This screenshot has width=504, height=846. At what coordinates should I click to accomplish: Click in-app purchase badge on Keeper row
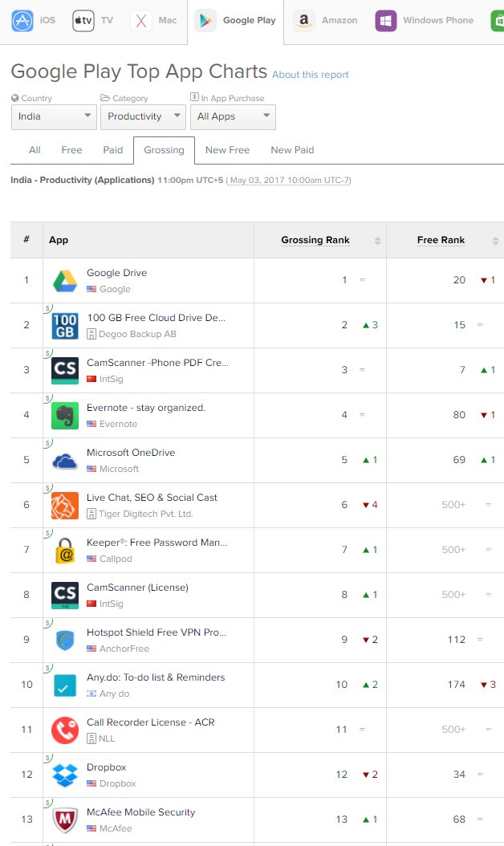click(48, 533)
